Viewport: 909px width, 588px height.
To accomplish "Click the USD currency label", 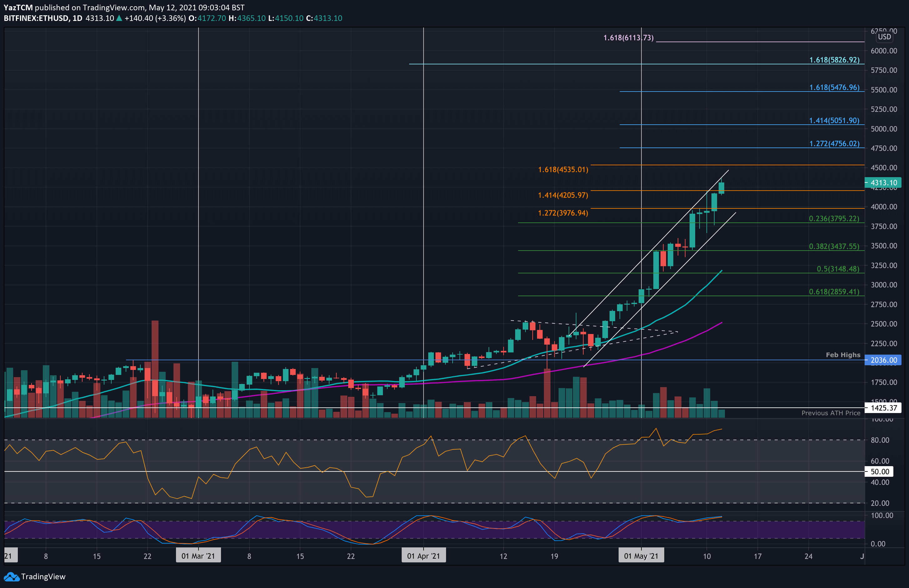I will [884, 37].
